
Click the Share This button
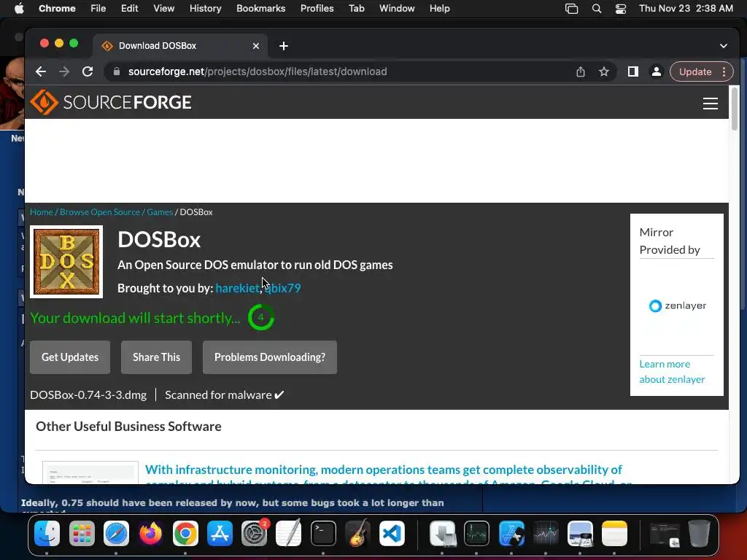click(x=156, y=357)
